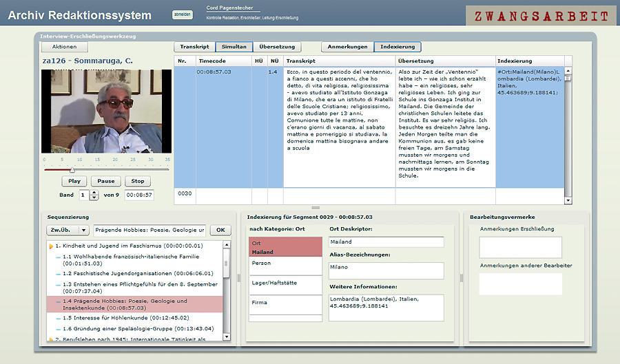This screenshot has width=620, height=364.
Task: Click the Ort Deskriptor field Mailand
Action: click(x=386, y=242)
